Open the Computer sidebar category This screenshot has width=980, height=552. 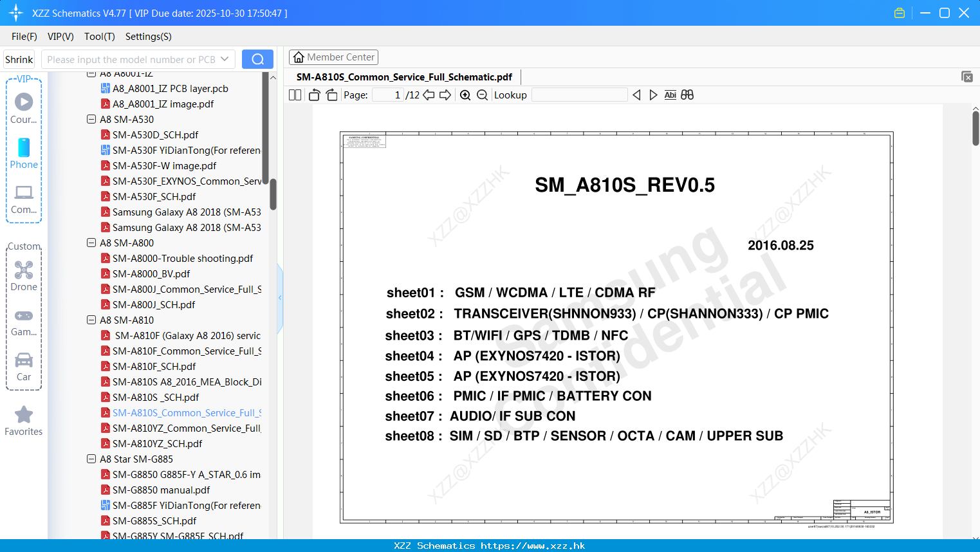click(24, 199)
